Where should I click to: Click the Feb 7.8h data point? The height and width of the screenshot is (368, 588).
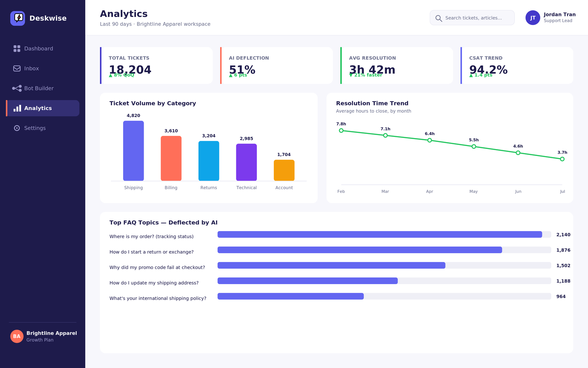click(341, 131)
